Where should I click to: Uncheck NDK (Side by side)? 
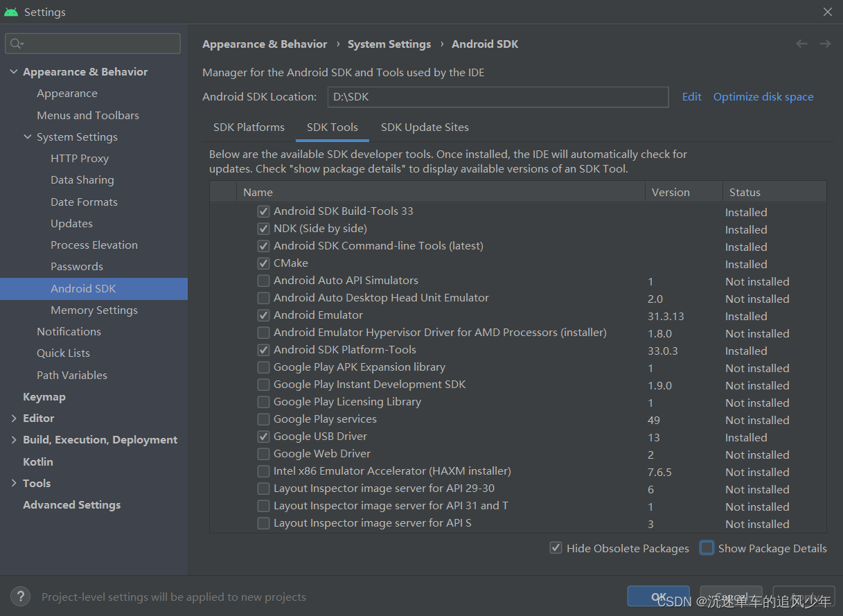coord(263,229)
